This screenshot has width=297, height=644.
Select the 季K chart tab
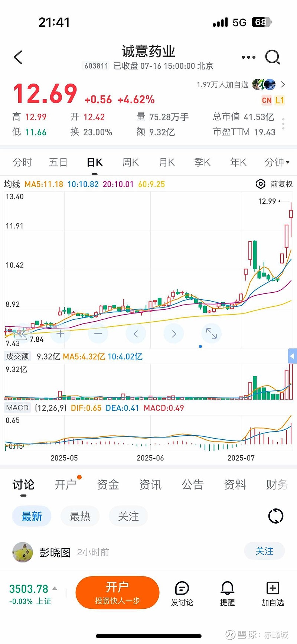[x=202, y=162]
